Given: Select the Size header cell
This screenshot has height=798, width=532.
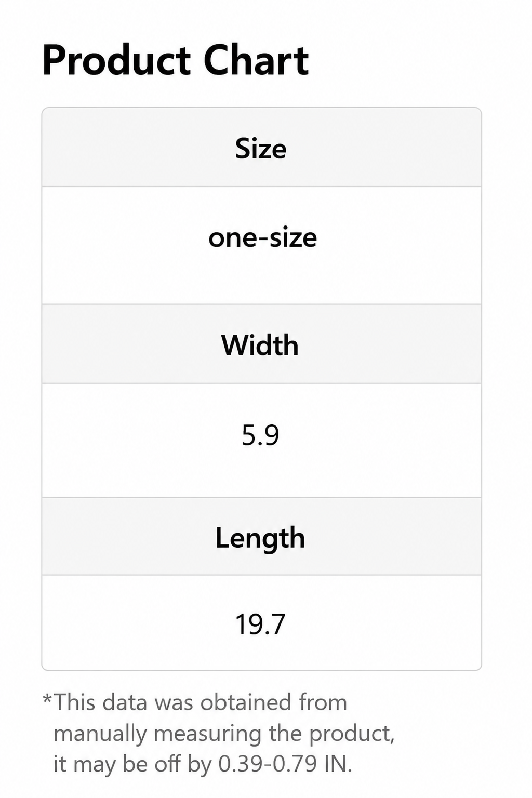Looking at the screenshot, I should (261, 147).
